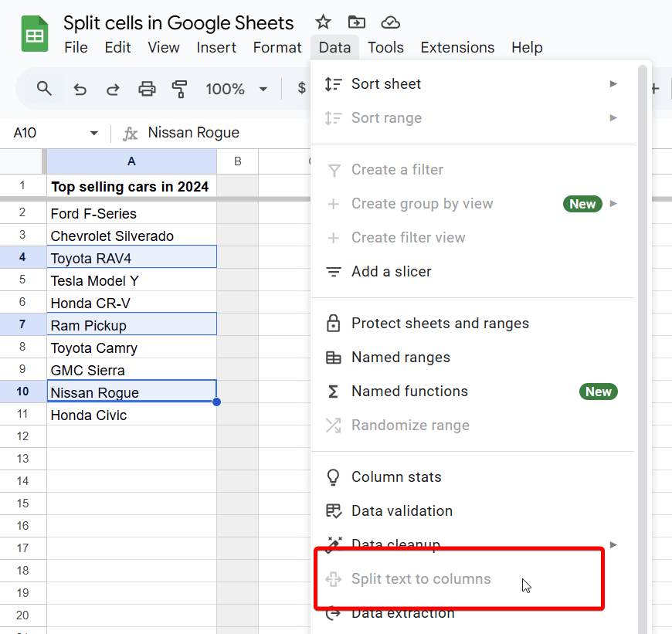Open the Tools menu
Screen dimensions: 672x634
coord(385,47)
